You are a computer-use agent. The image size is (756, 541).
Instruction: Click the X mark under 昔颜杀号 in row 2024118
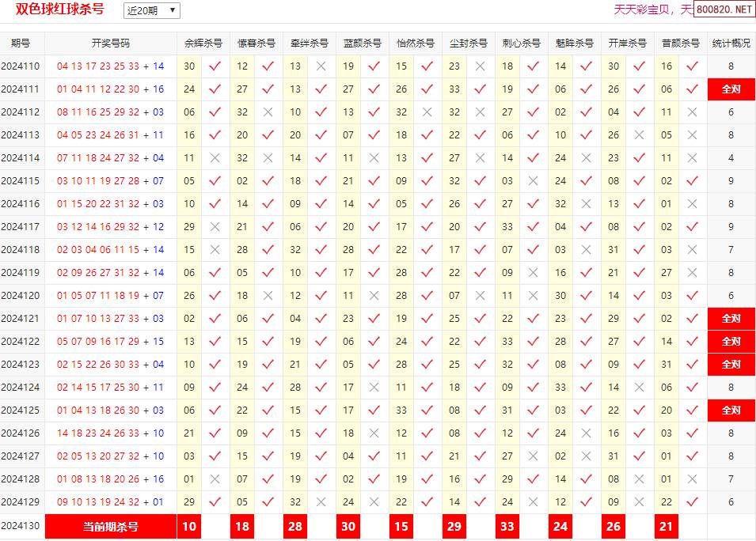[693, 250]
